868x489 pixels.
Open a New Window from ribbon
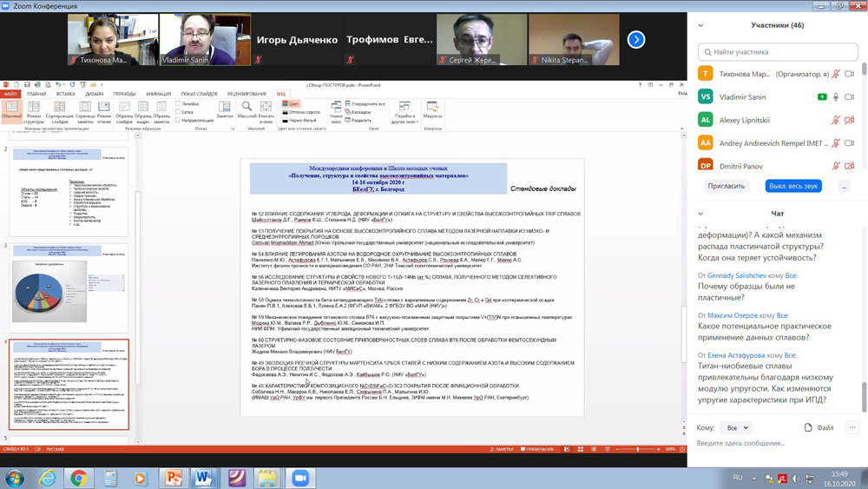click(x=336, y=111)
